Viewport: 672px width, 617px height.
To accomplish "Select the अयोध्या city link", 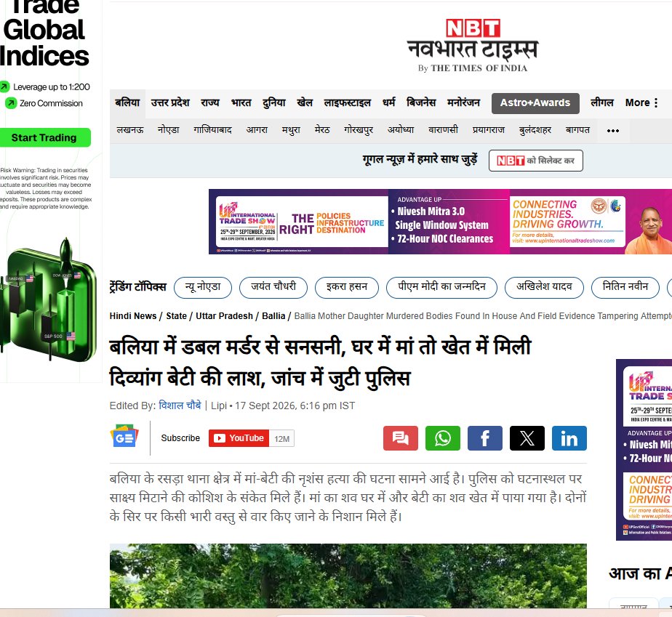I will (x=401, y=130).
